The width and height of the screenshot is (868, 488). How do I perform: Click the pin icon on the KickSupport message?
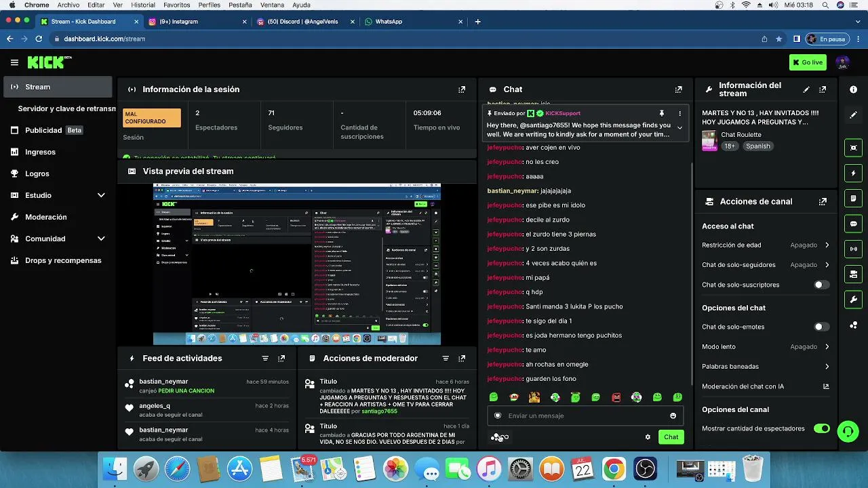point(661,113)
